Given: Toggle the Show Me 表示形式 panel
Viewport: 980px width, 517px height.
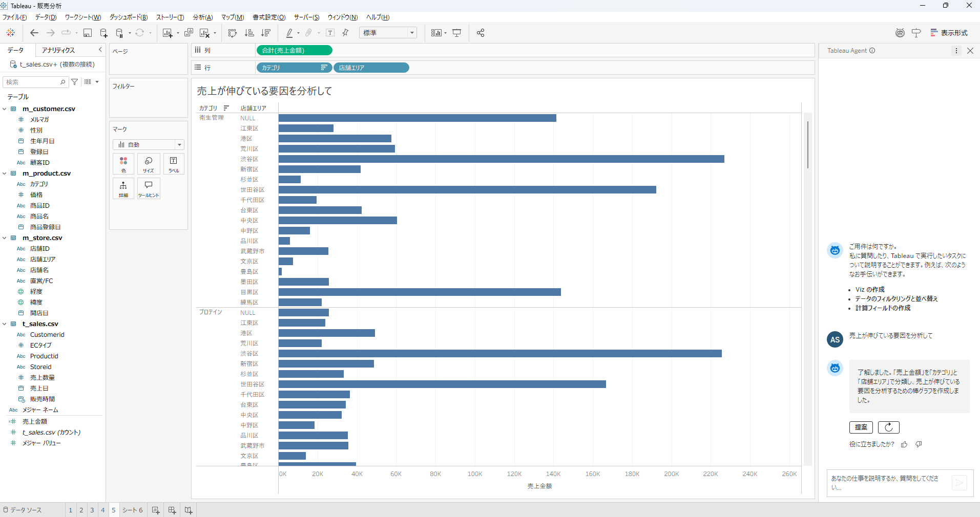Looking at the screenshot, I should pyautogui.click(x=949, y=33).
